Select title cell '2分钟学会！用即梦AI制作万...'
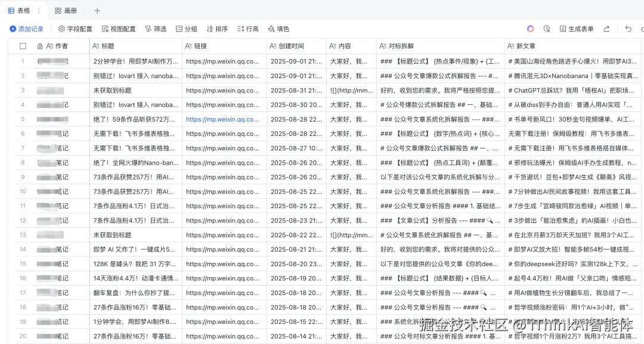This screenshot has height=344, width=644. tap(135, 61)
